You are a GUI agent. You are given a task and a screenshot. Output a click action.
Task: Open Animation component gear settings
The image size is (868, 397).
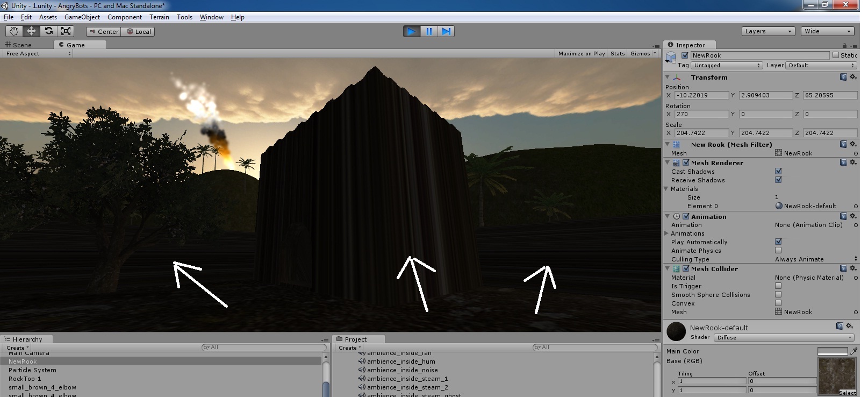[853, 216]
